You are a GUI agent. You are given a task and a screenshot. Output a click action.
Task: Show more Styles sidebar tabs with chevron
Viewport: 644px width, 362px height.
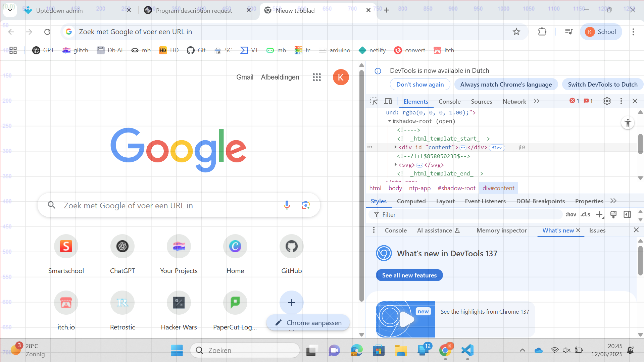click(x=613, y=201)
